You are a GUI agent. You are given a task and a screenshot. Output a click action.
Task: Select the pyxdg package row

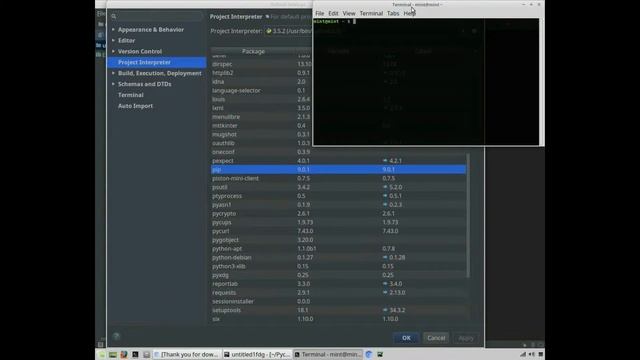[338, 275]
